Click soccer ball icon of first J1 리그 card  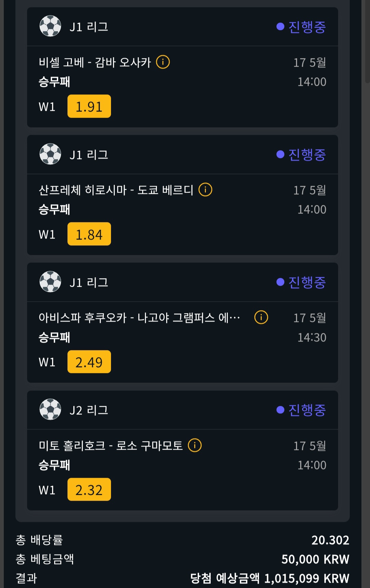[50, 26]
